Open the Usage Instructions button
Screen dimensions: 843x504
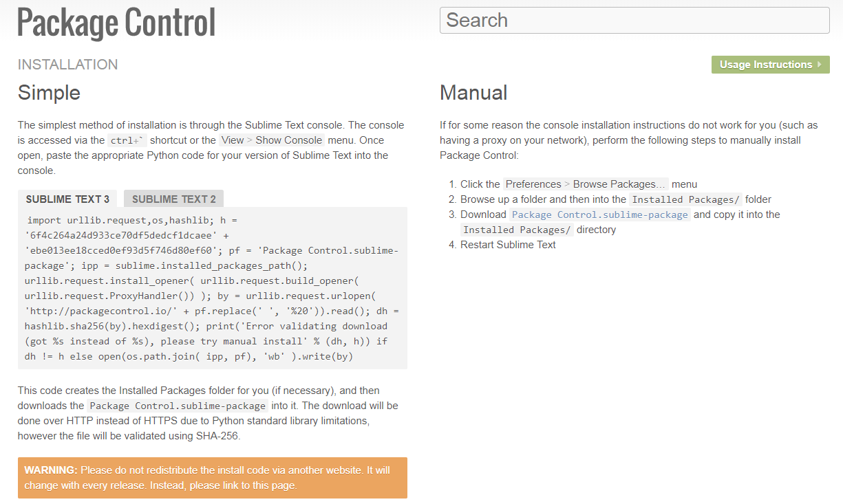[771, 65]
